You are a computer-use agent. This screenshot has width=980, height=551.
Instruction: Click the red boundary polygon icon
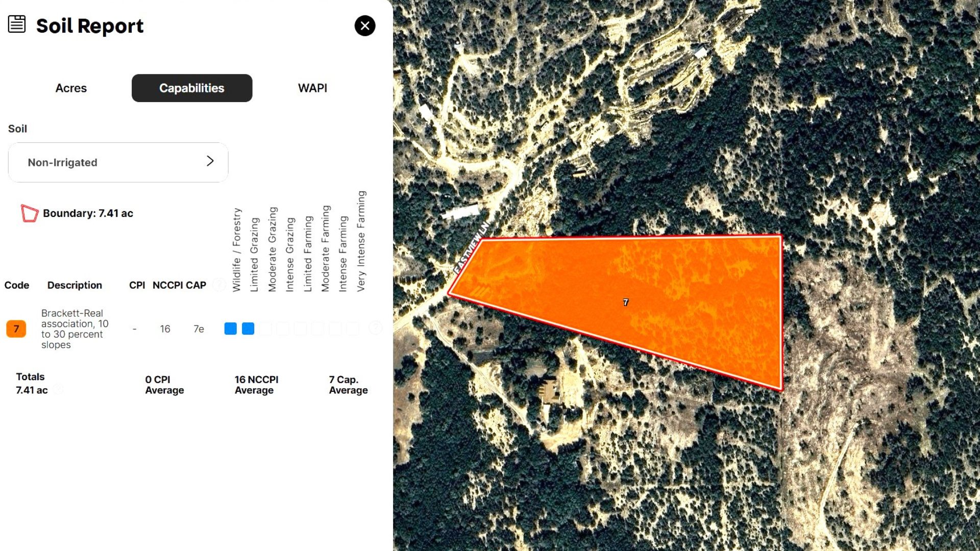pyautogui.click(x=29, y=213)
